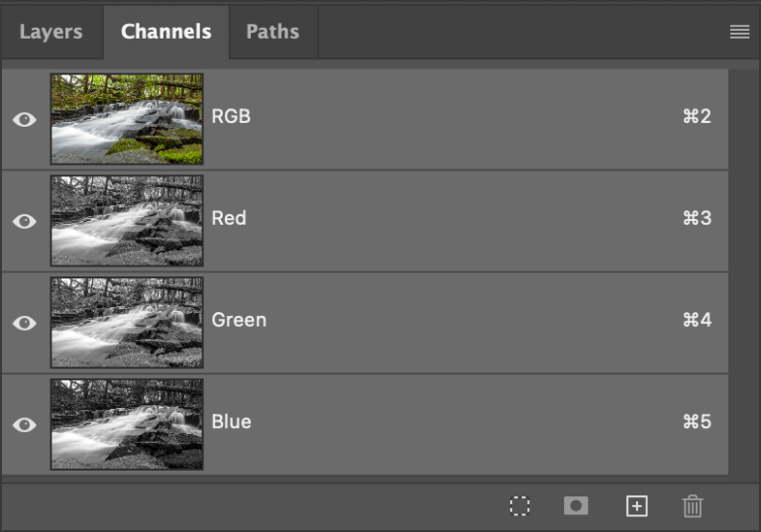Click the Blue channel thumbnail
The height and width of the screenshot is (532, 761).
127,425
